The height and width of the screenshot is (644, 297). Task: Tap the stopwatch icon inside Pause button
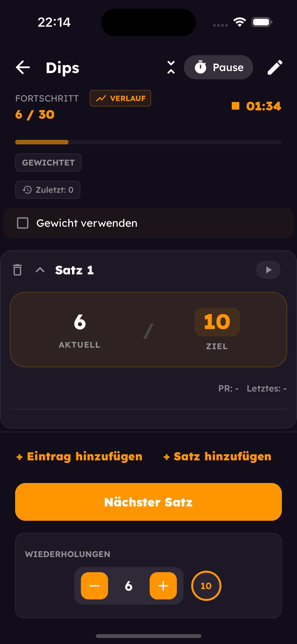pos(201,67)
